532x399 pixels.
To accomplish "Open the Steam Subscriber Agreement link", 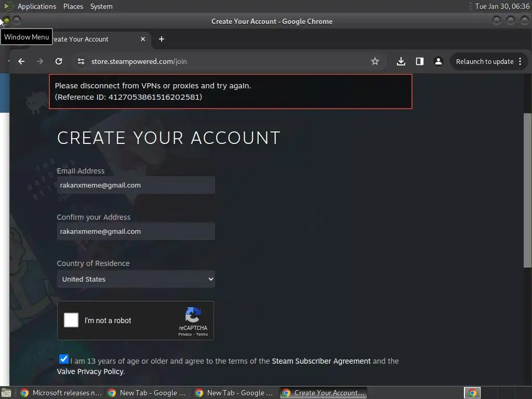I will (321, 361).
